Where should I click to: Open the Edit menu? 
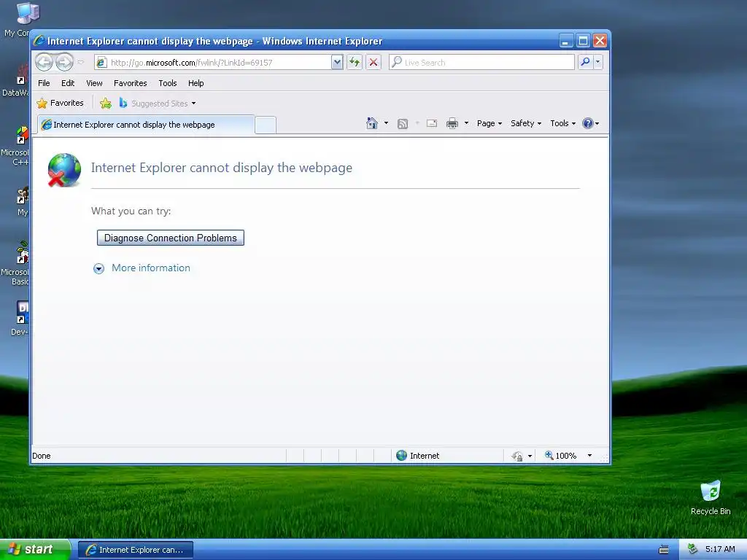click(x=68, y=83)
